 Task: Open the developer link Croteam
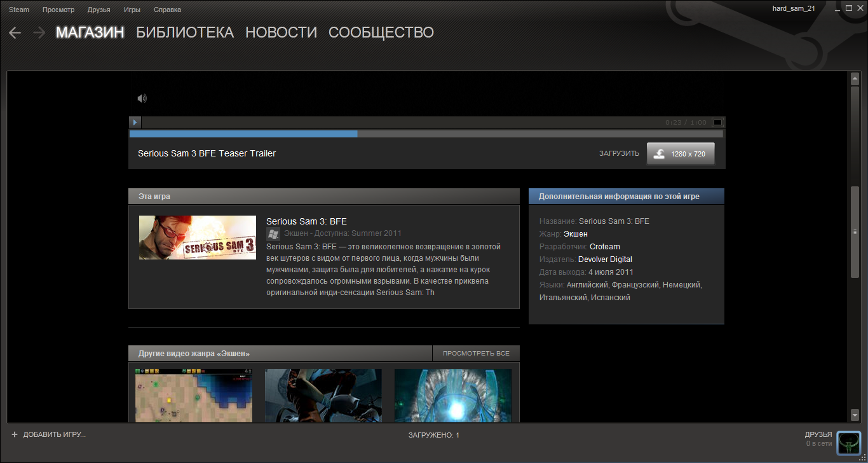[605, 247]
